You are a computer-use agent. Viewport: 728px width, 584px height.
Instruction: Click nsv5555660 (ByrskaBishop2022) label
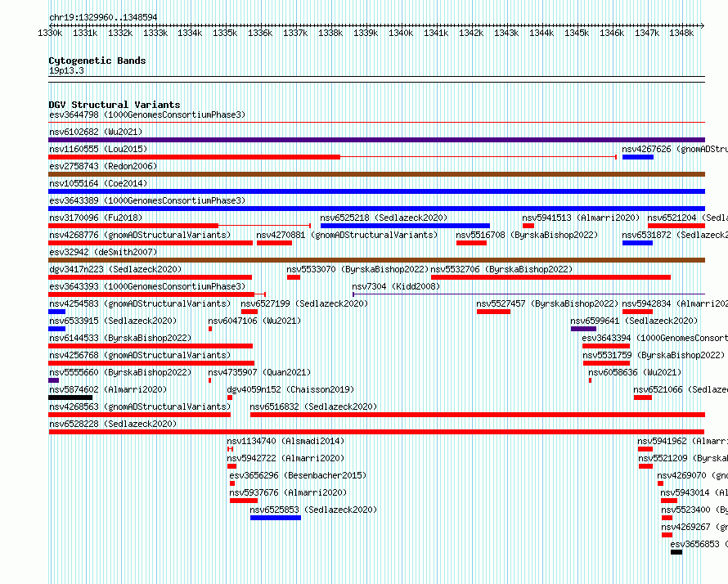(120, 372)
